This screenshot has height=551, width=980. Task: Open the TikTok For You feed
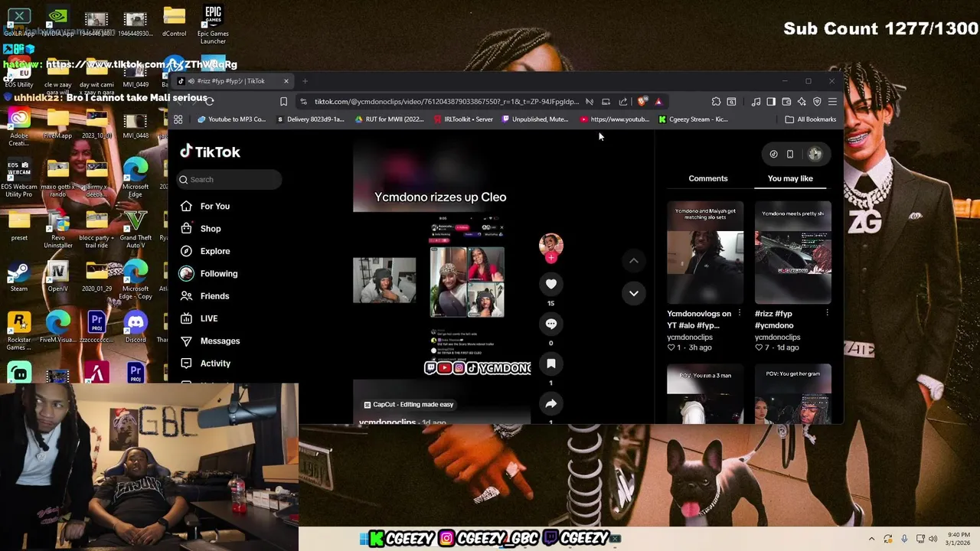(205, 206)
